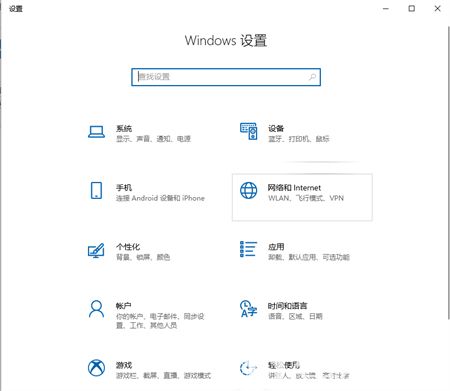Viewport: 450px width, 391px height.
Task: Click the 网络和 Internet title
Action: 294,188
